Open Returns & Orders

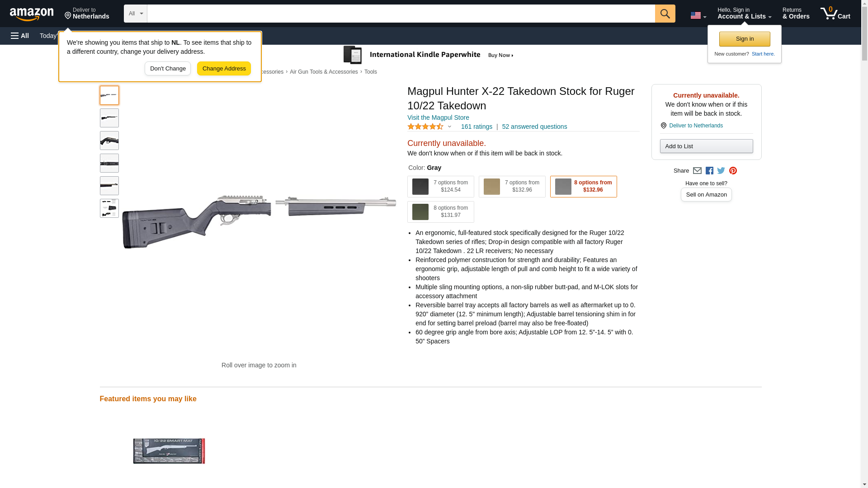(x=796, y=14)
